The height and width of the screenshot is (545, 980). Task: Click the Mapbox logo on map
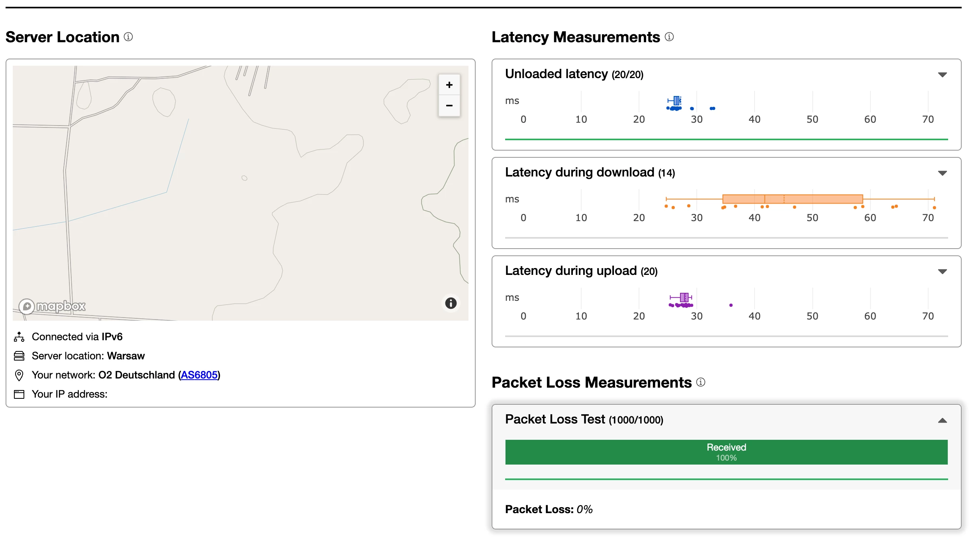click(x=53, y=306)
